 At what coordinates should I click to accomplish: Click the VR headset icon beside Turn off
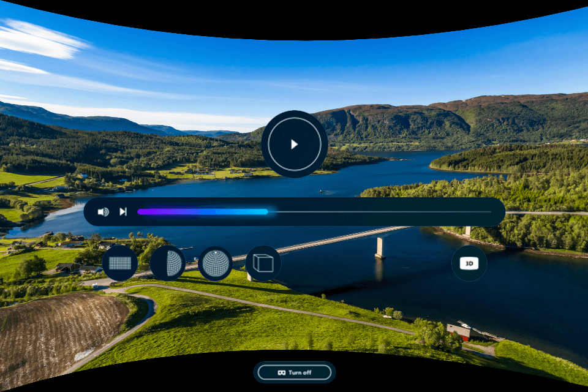click(x=282, y=372)
